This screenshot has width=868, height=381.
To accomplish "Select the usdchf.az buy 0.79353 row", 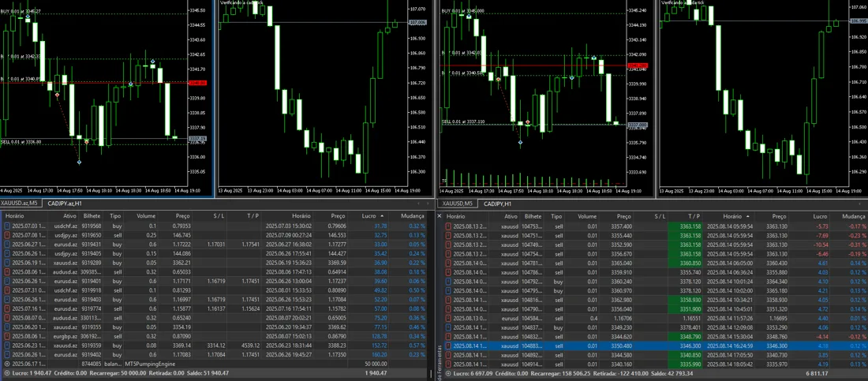I will click(x=214, y=226).
